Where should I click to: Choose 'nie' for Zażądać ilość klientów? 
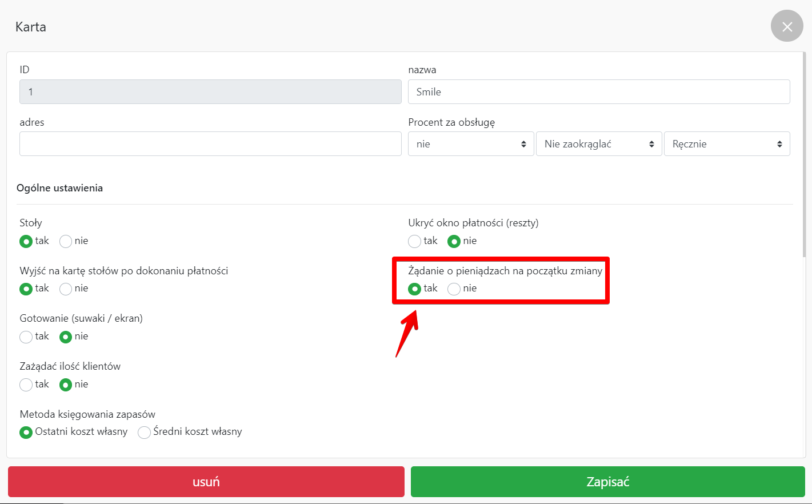[66, 385]
